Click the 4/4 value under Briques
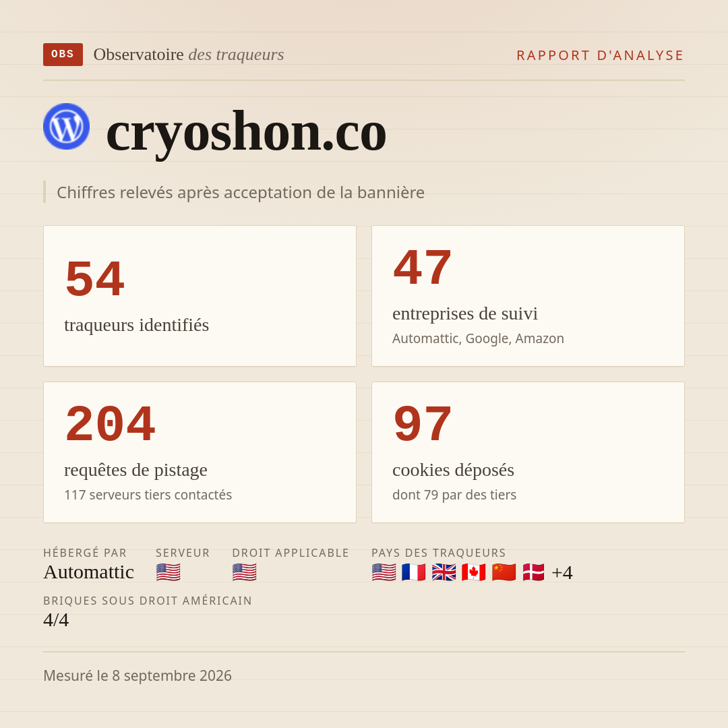Screen dimensions: 728x728 click(56, 620)
